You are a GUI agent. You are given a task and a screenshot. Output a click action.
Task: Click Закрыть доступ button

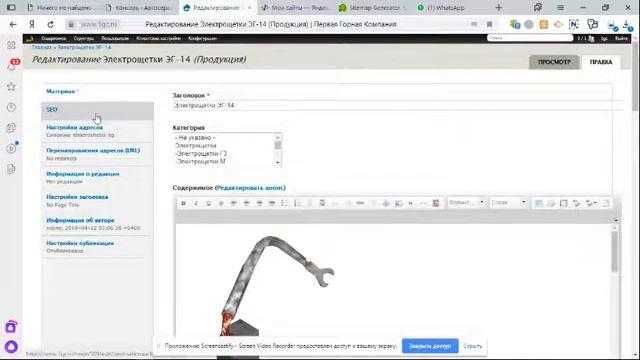pyautogui.click(x=430, y=346)
